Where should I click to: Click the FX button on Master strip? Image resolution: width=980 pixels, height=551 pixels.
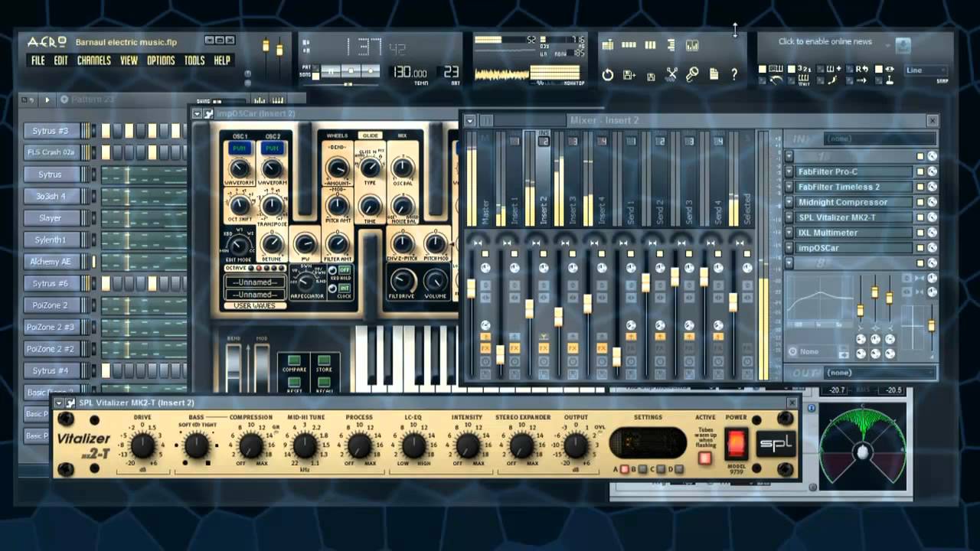coord(485,348)
